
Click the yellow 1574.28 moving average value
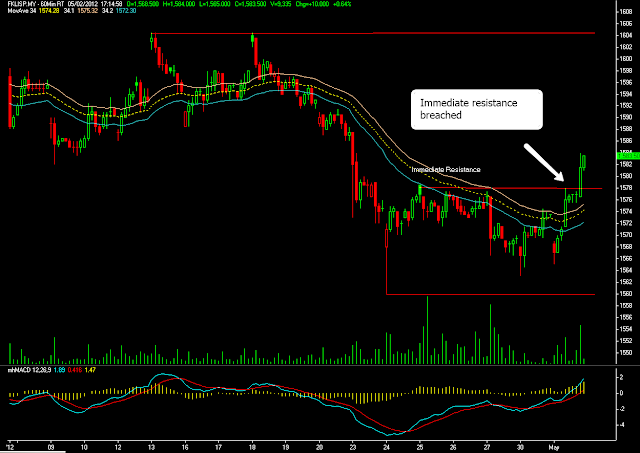click(49, 11)
